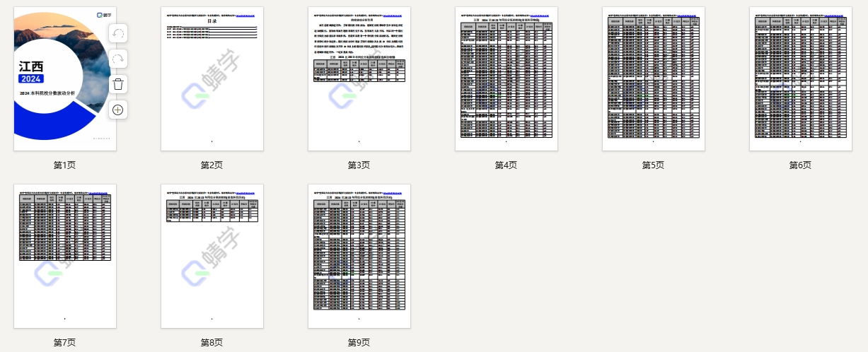Delete page 1 with trash icon
Screen dimensions: 868x352
point(118,84)
